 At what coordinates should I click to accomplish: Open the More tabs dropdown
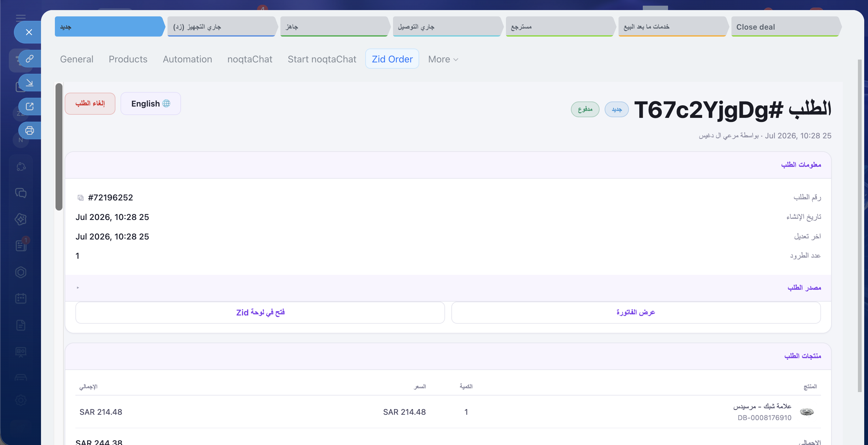tap(443, 59)
